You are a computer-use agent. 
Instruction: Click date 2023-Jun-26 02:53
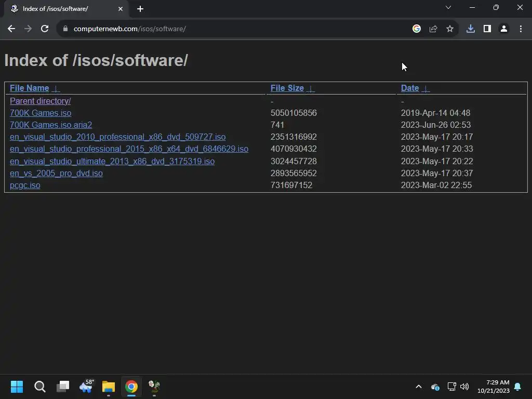click(x=436, y=125)
